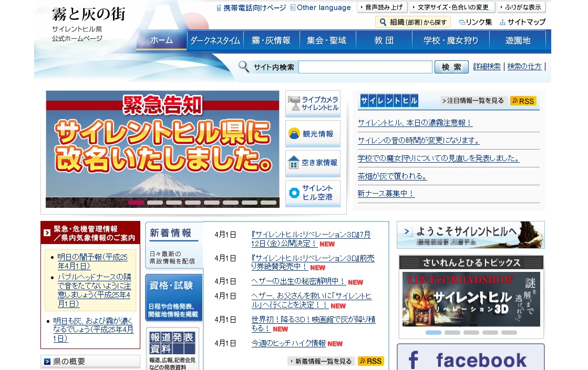Click the サイレントヒル blue tile heading
The image size is (588, 370).
tap(389, 100)
